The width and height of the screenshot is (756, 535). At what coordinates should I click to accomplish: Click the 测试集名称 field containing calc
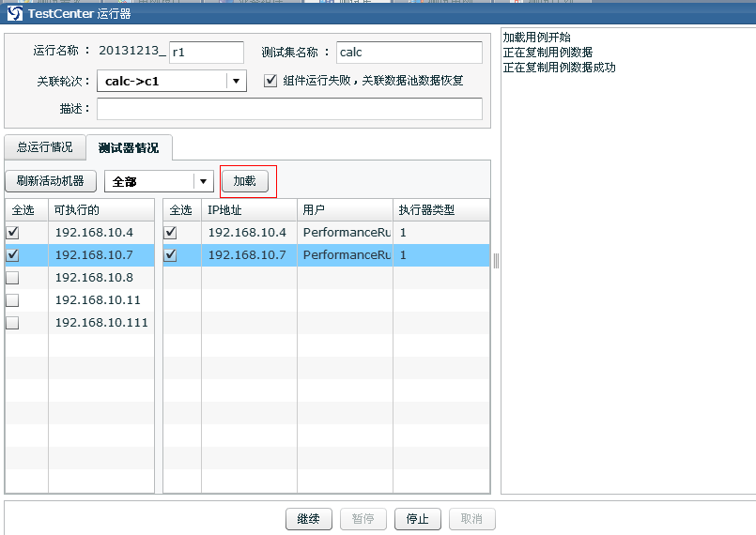pos(409,53)
